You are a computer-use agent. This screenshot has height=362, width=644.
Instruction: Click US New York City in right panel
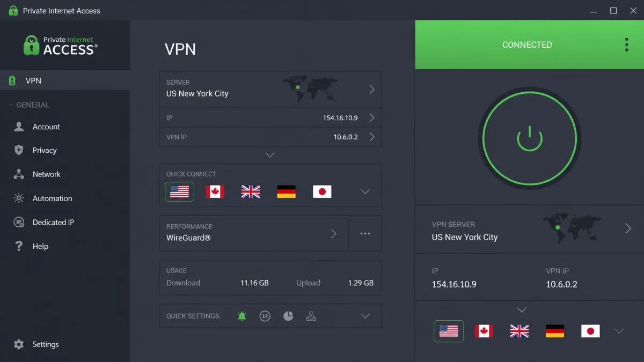click(x=465, y=237)
